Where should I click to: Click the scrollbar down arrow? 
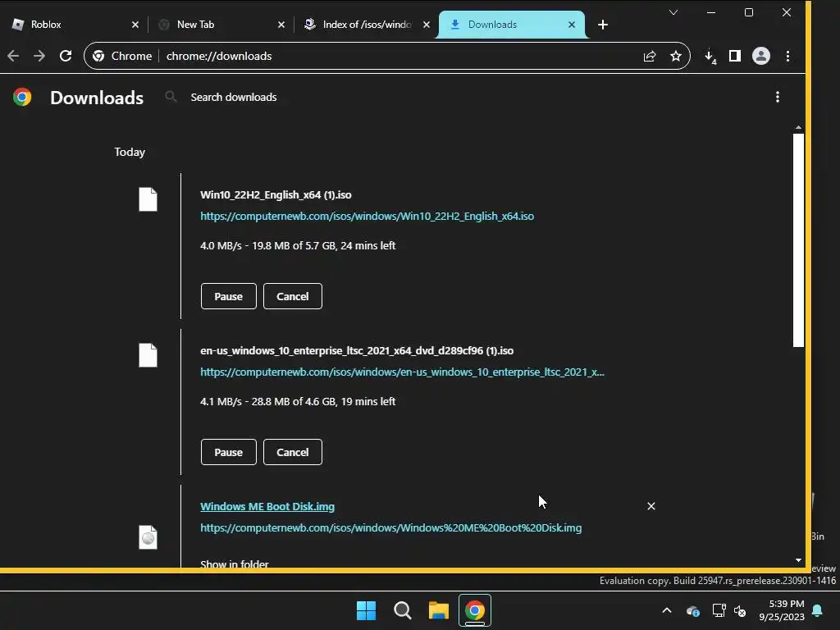(798, 560)
